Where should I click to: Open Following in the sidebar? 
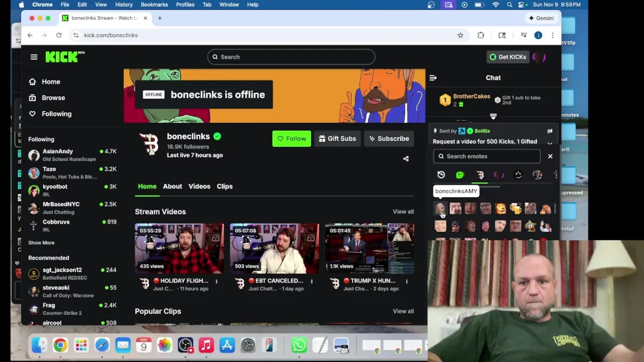50,114
